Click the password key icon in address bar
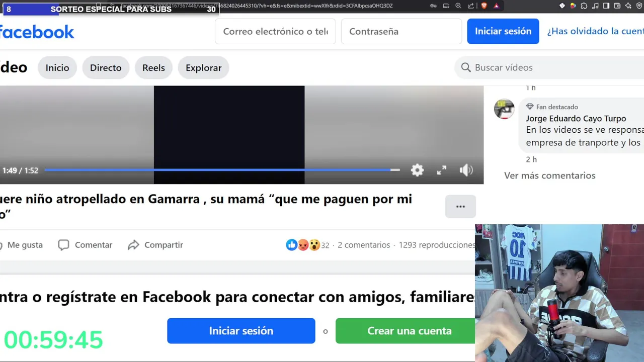The width and height of the screenshot is (644, 362). point(433,6)
